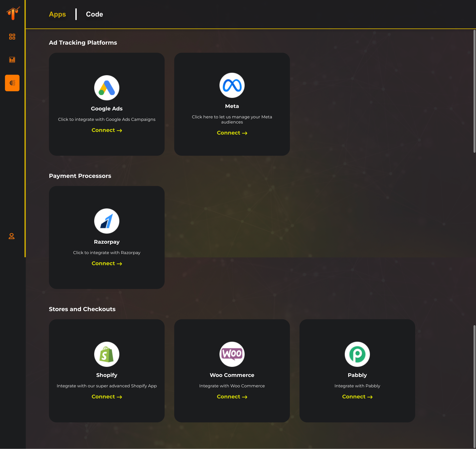The width and height of the screenshot is (476, 449).
Task: Switch to the Code tab
Action: point(94,14)
